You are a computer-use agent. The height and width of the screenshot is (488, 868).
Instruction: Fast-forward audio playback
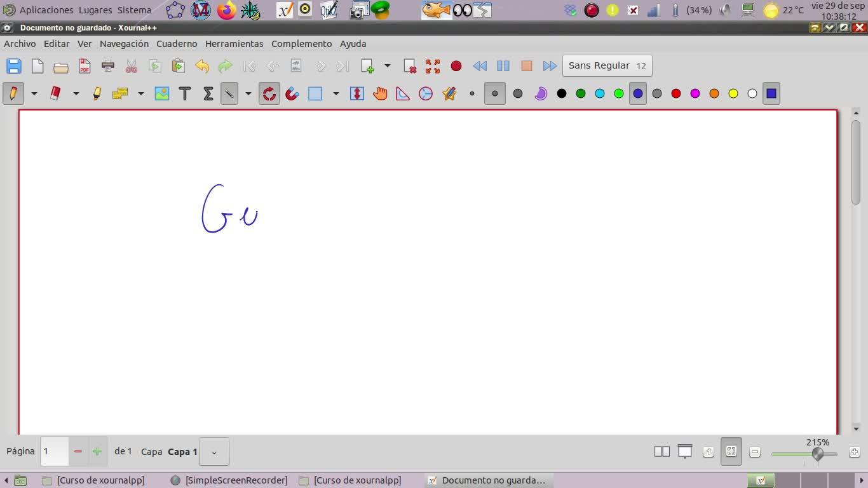(550, 66)
